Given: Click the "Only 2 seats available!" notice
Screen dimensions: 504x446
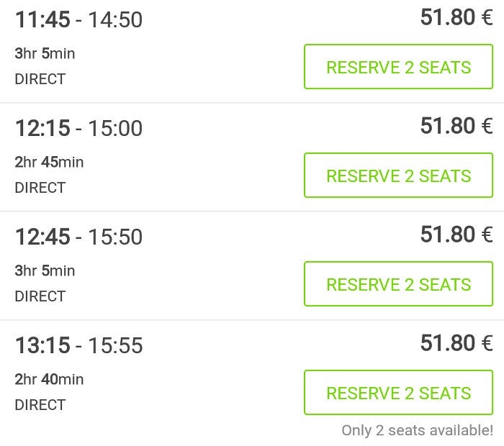Looking at the screenshot, I should (x=417, y=430).
